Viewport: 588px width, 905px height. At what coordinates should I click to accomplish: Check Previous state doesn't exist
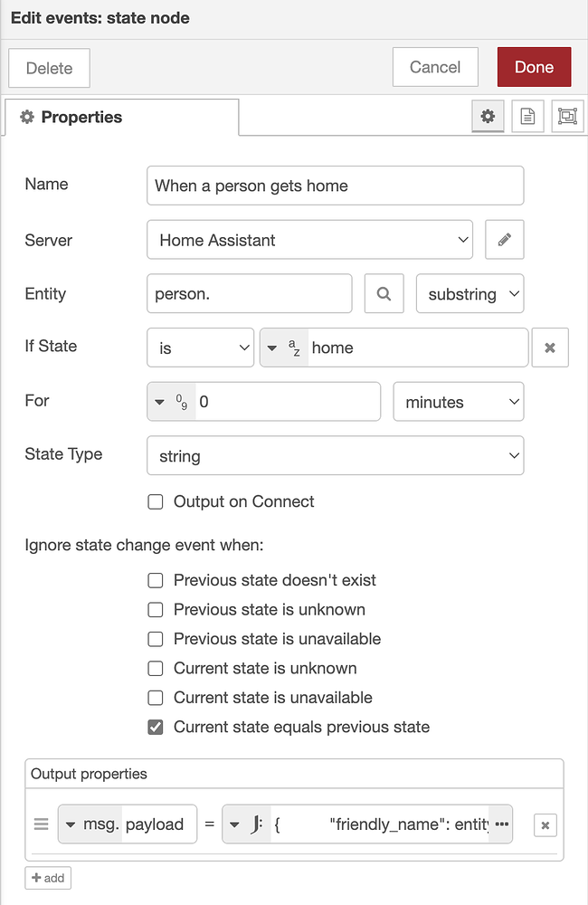[x=155, y=579]
